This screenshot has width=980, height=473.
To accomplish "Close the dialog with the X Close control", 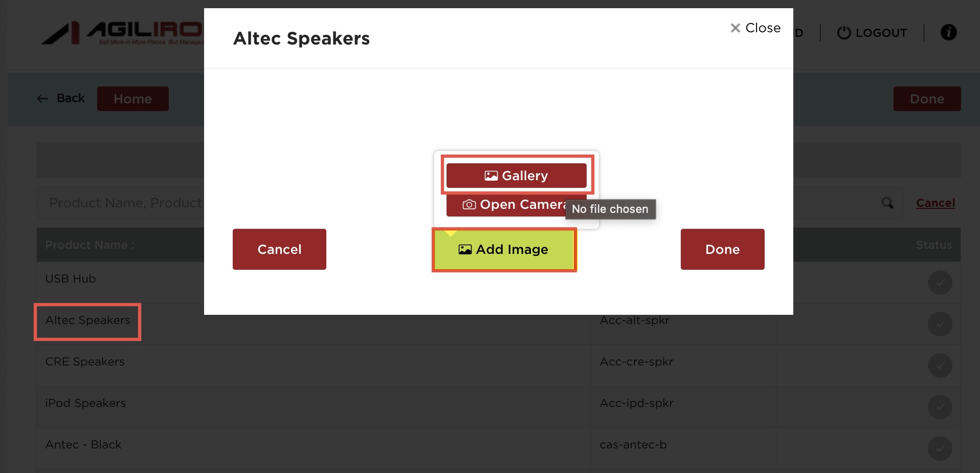I will (755, 28).
